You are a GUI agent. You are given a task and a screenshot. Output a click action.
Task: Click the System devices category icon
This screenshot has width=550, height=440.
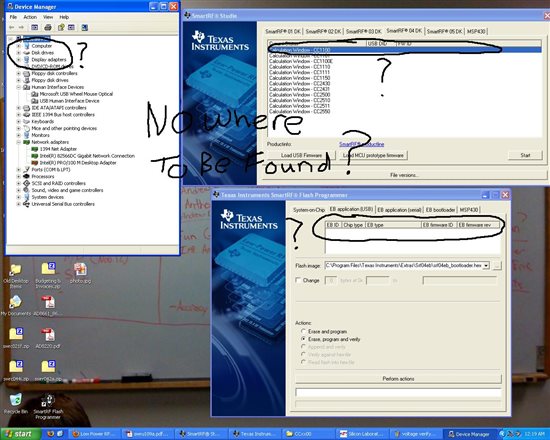(26, 197)
